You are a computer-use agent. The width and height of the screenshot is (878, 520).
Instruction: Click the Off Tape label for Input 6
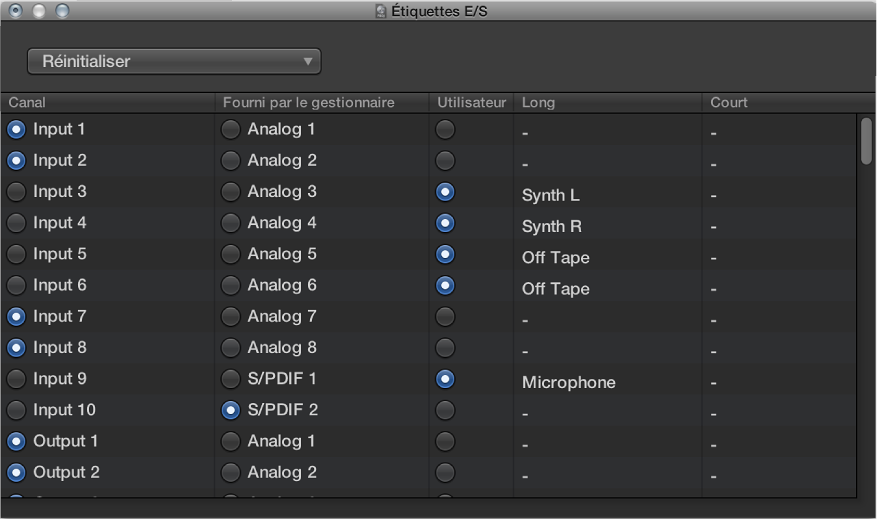(556, 289)
